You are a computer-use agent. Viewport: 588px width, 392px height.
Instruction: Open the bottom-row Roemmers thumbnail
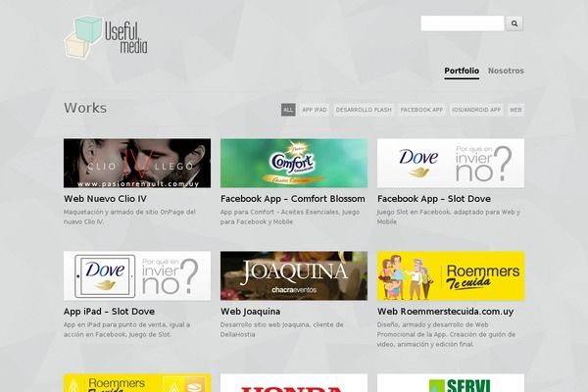[x=137, y=382]
